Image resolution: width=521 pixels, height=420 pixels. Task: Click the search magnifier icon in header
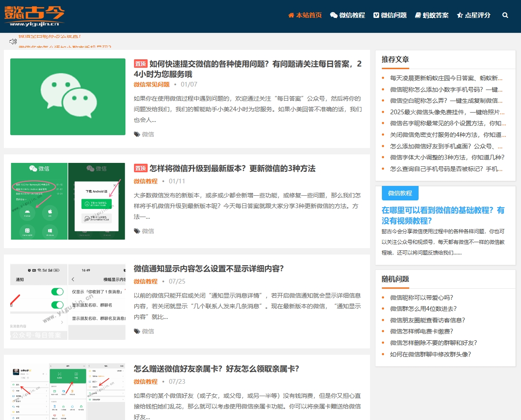tap(505, 15)
